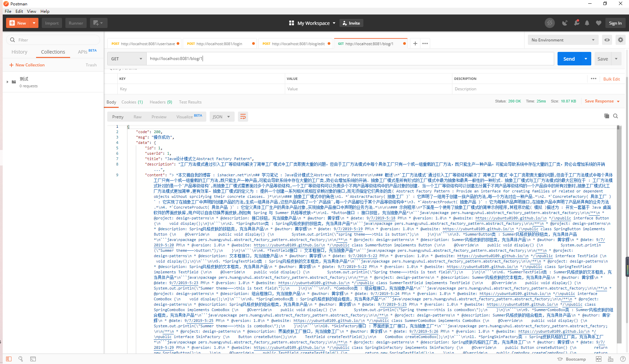The width and height of the screenshot is (629, 364).
Task: Switch to two-pane layout icon
Action: (598, 359)
